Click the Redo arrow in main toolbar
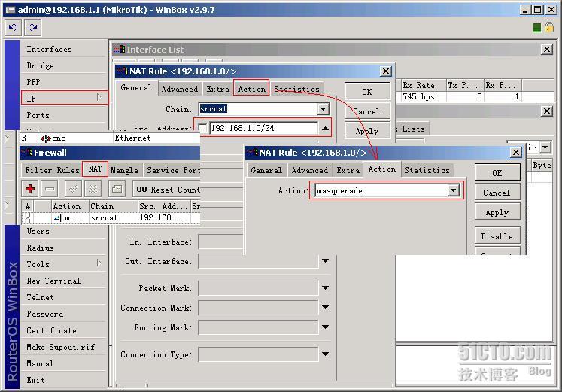Screen dimensions: 562x392 [32, 28]
